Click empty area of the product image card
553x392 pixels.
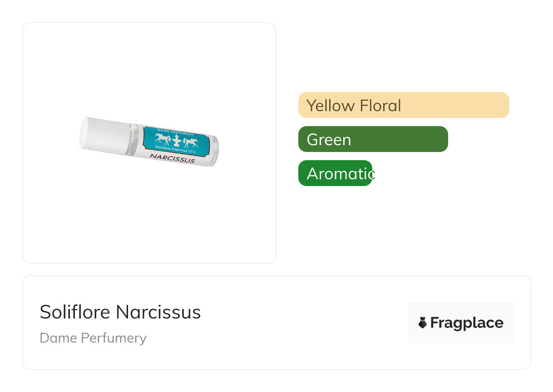(149, 218)
